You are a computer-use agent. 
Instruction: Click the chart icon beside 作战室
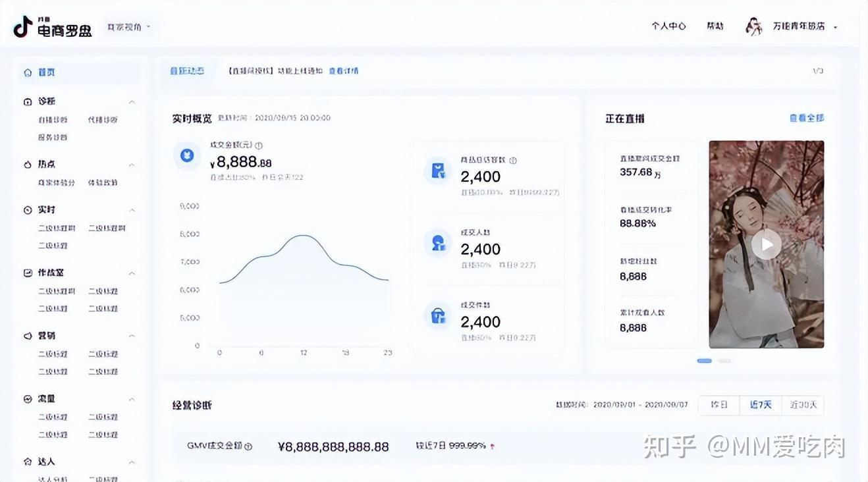[28, 273]
